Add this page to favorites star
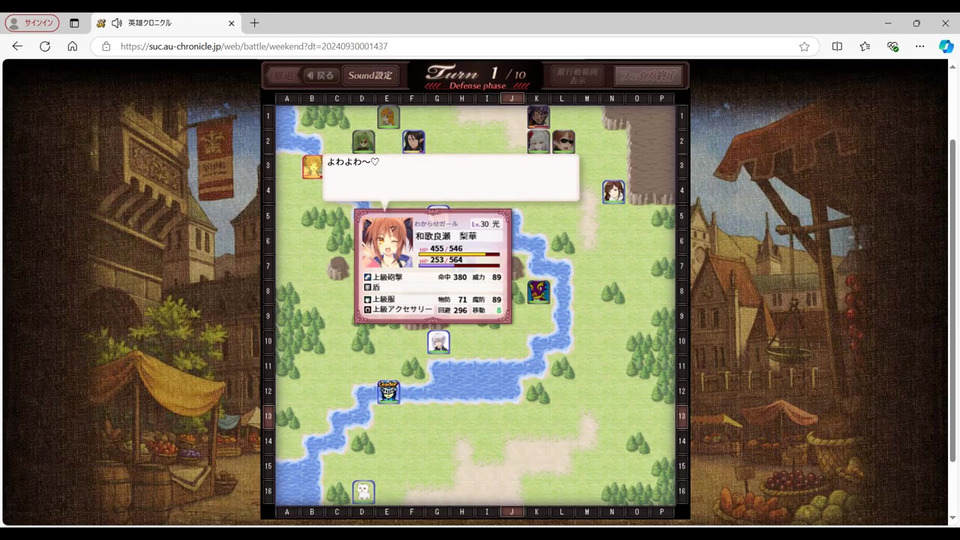The width and height of the screenshot is (960, 540). [804, 47]
